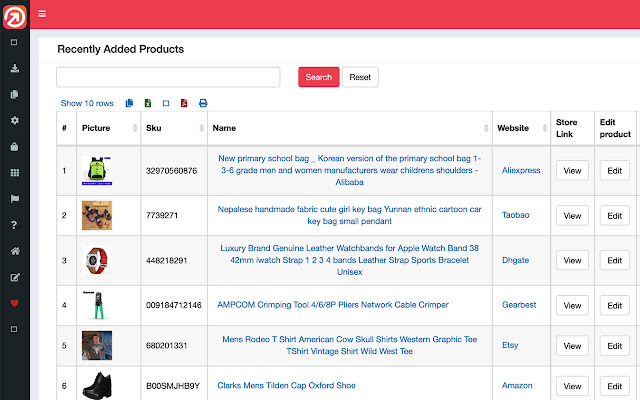
Task: Click the product search text field
Action: coord(168,77)
